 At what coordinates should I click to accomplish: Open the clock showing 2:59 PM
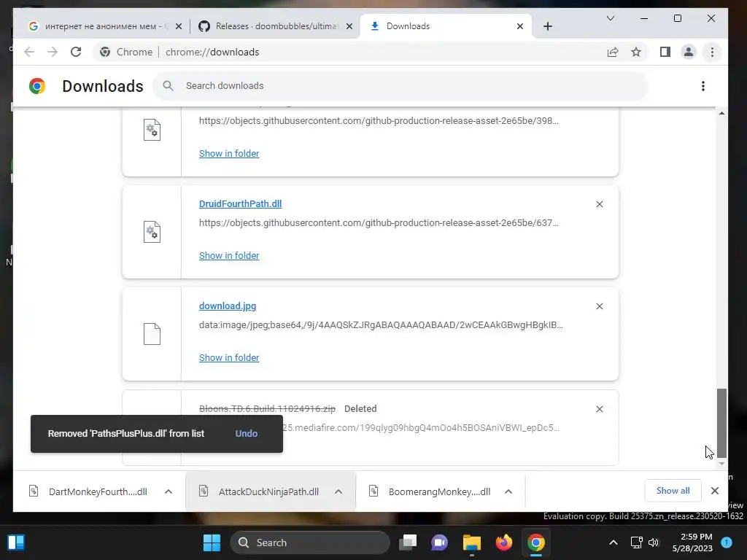click(x=692, y=542)
